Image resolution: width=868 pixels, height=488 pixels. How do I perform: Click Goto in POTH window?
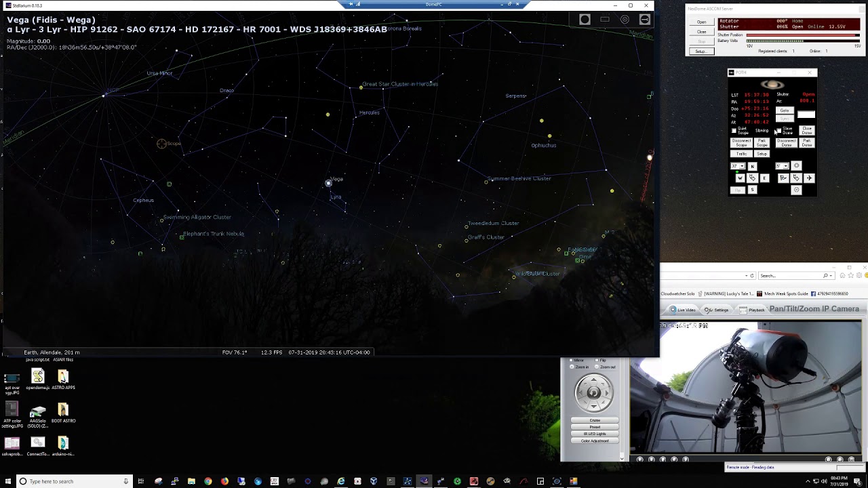click(x=785, y=110)
